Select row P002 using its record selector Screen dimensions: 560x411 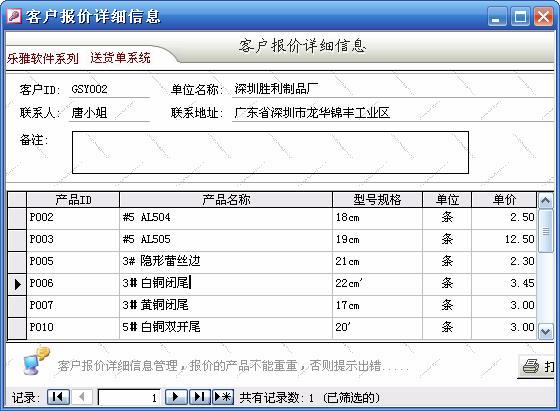tap(17, 218)
